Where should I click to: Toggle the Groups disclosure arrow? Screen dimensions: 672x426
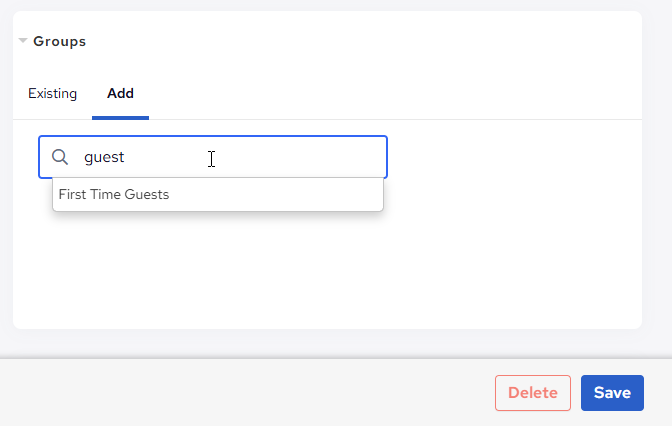click(x=23, y=41)
